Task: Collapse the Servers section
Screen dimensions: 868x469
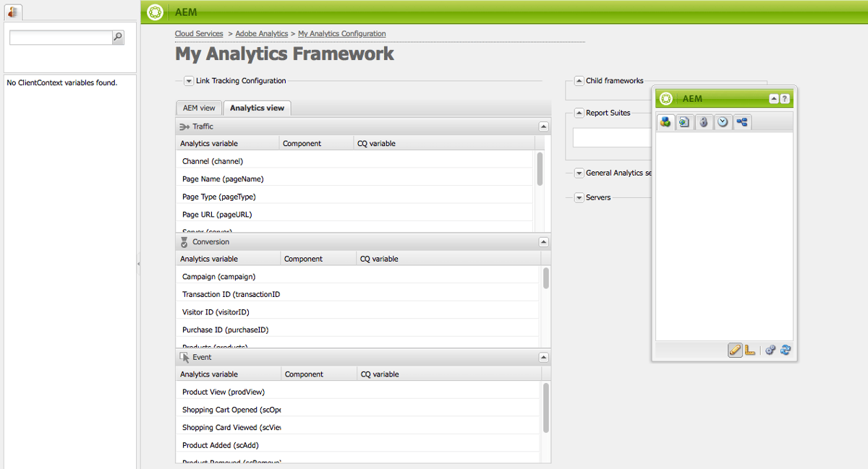Action: [x=579, y=197]
